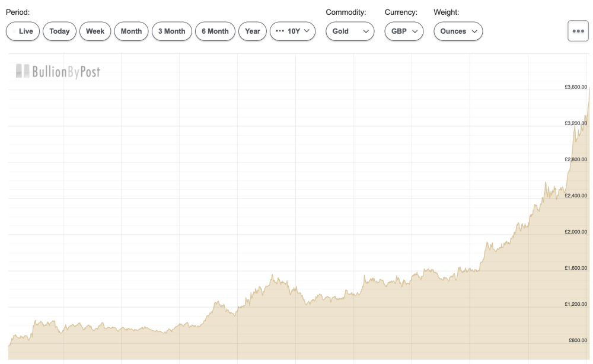The height and width of the screenshot is (364, 593).
Task: Select the 6 Month period
Action: point(215,31)
